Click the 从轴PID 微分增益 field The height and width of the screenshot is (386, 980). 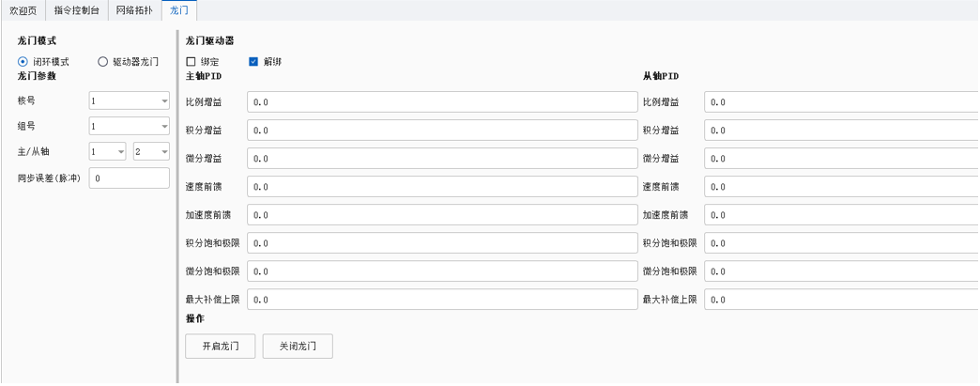click(841, 159)
